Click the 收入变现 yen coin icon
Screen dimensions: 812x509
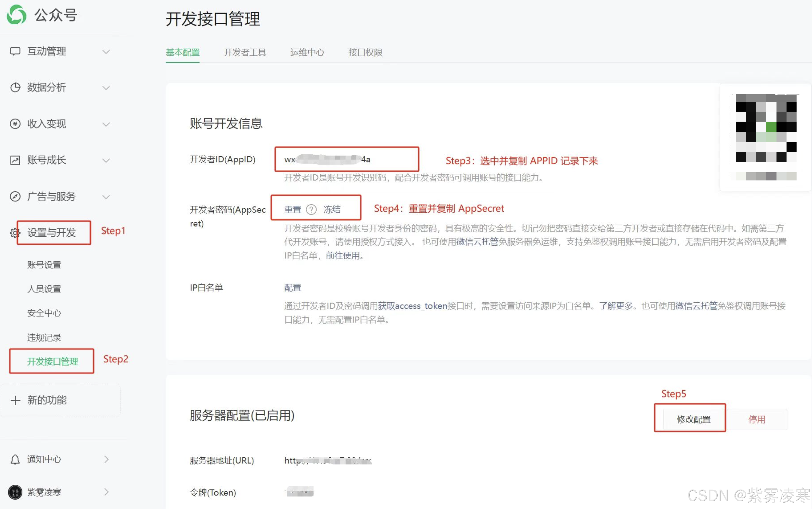[15, 124]
